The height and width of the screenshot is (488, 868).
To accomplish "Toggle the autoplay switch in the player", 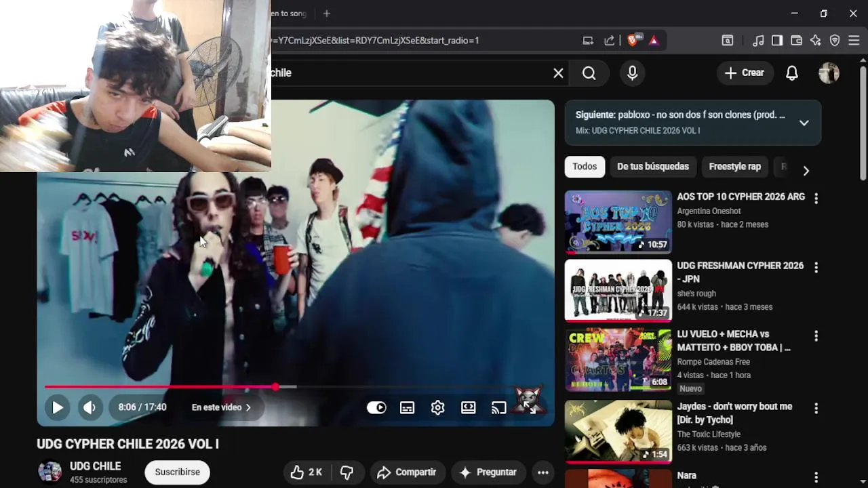I will click(x=376, y=407).
